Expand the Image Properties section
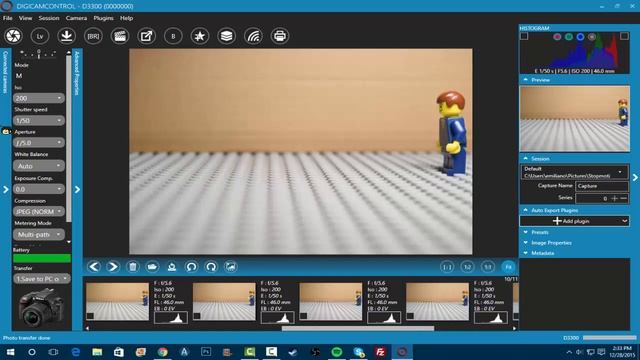Image resolution: width=640 pixels, height=360 pixels. tap(551, 242)
